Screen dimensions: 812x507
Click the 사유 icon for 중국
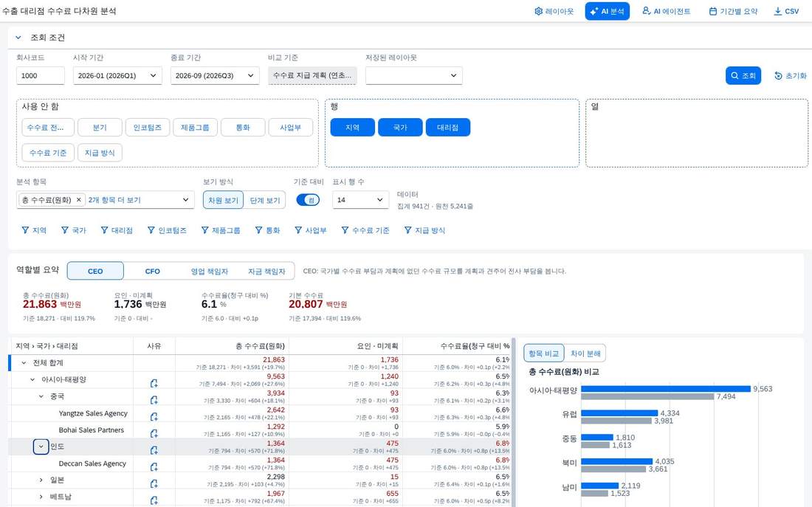[154, 400]
